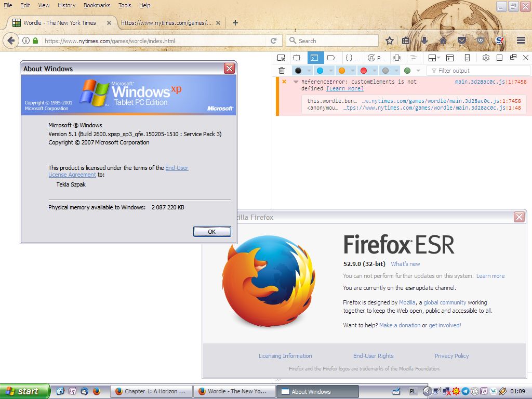Viewport: 532px width, 399px height.
Task: Toggle the grey Logging filter in console
Action: tap(385, 71)
